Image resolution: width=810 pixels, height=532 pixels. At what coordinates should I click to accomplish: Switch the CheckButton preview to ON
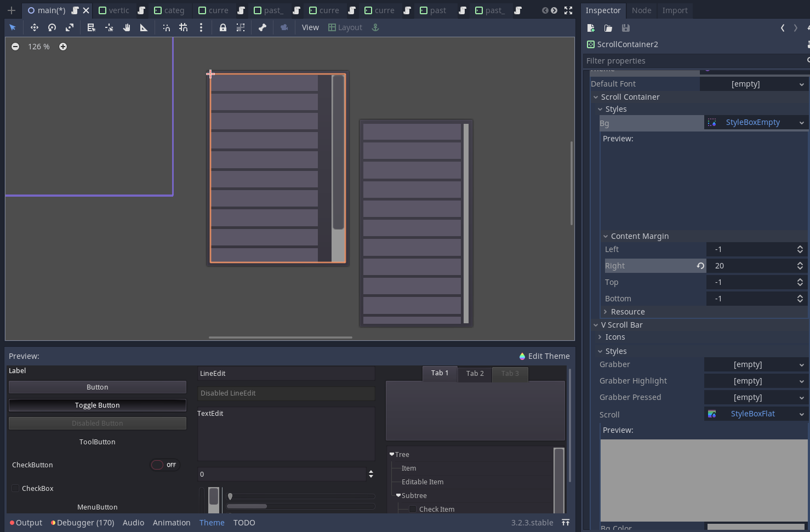click(x=164, y=465)
